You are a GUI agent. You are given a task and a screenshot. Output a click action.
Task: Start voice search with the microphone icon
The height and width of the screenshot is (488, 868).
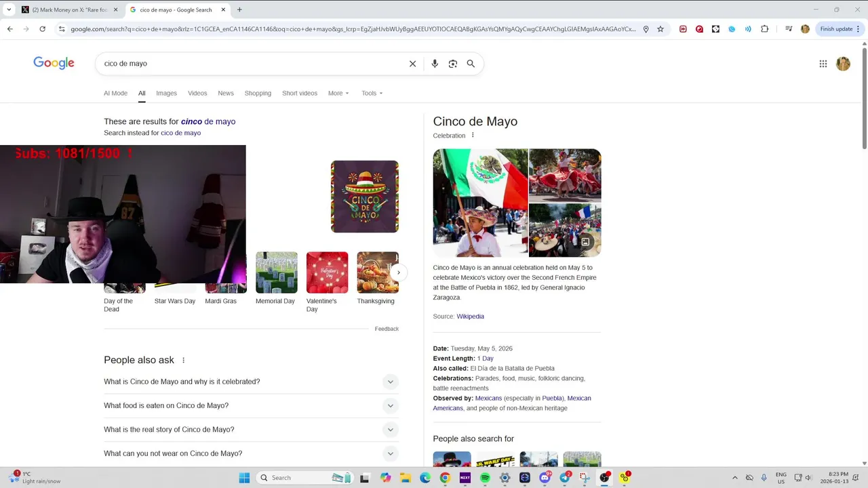tap(435, 64)
